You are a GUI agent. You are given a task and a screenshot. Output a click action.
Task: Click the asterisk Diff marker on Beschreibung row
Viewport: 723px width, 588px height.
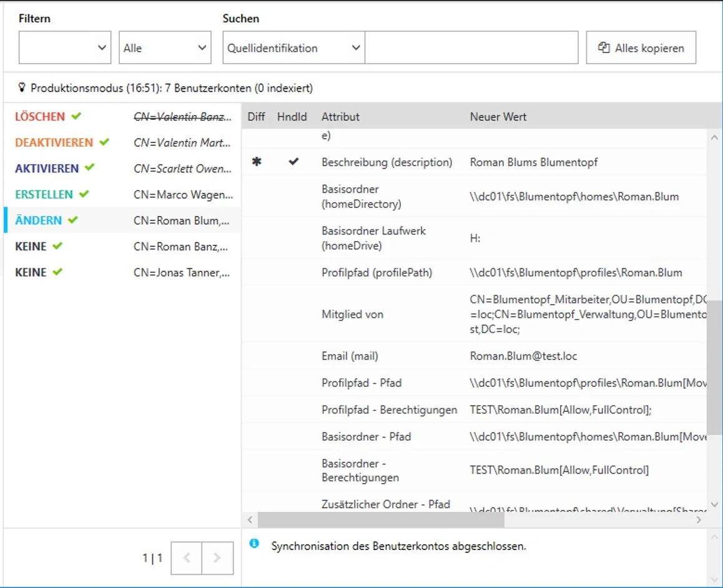click(257, 162)
